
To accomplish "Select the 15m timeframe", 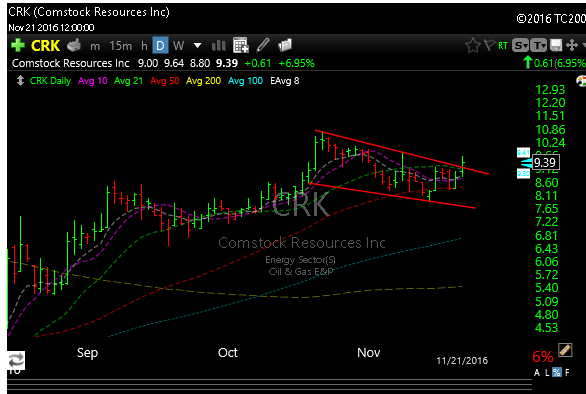I will 121,46.
